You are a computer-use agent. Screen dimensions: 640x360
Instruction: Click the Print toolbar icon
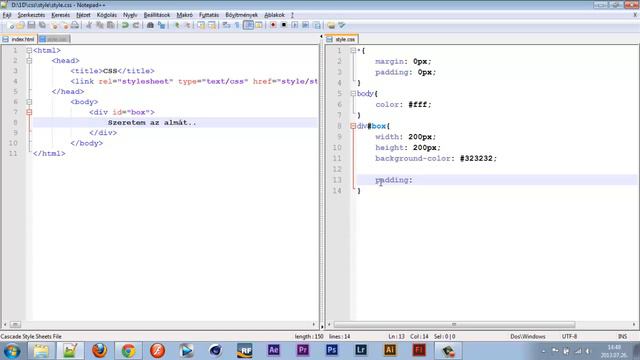click(75, 25)
